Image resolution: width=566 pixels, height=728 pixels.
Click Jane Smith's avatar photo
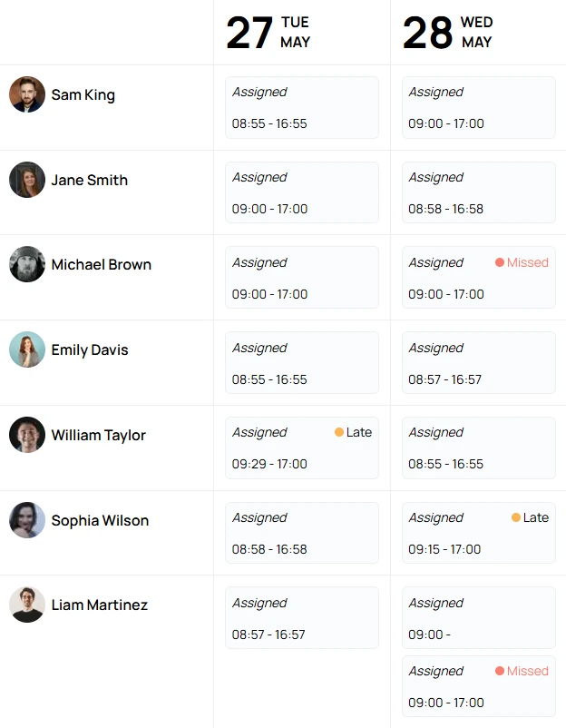[x=27, y=180]
